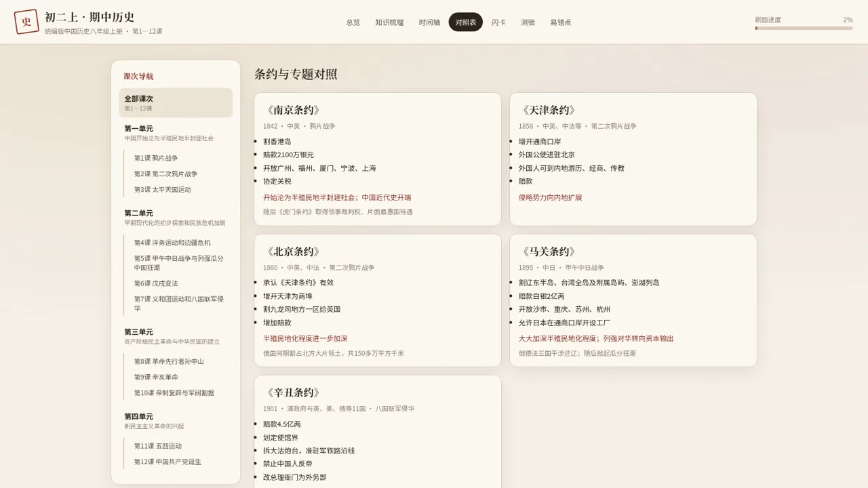Switch to the 知识梳理 tab
Viewport: 868px width, 488px height.
click(389, 22)
